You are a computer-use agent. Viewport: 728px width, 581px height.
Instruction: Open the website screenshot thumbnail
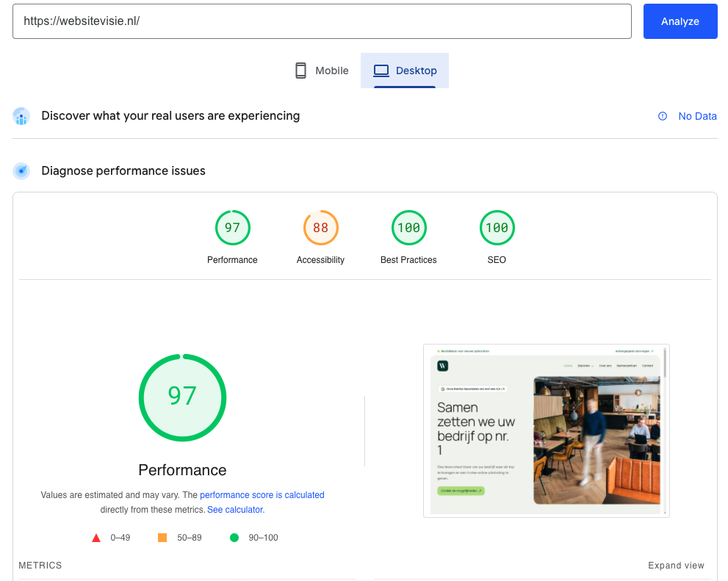point(547,431)
